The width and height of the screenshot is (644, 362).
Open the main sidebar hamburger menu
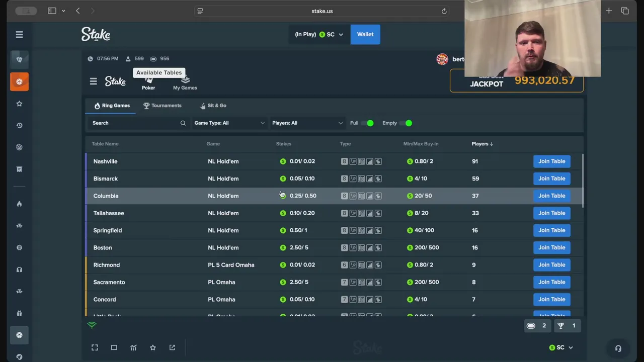[19, 34]
